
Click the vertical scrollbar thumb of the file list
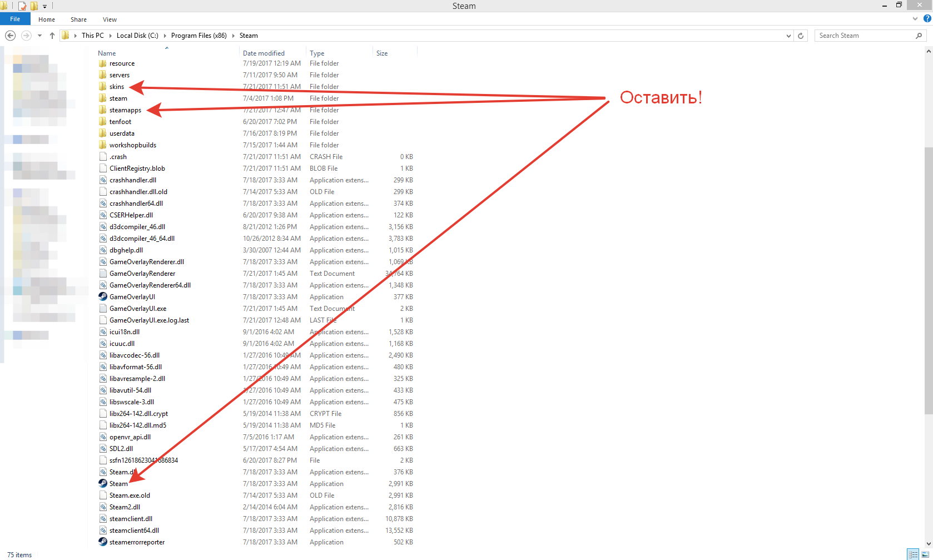pos(929,281)
